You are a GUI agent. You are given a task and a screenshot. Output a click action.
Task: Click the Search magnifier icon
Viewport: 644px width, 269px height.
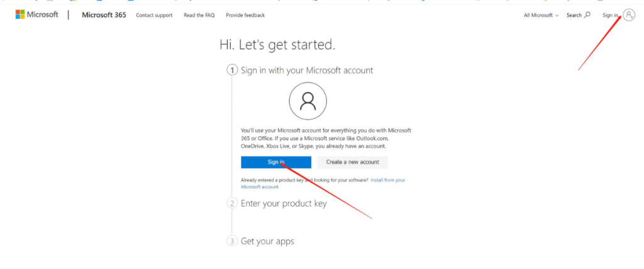[587, 15]
